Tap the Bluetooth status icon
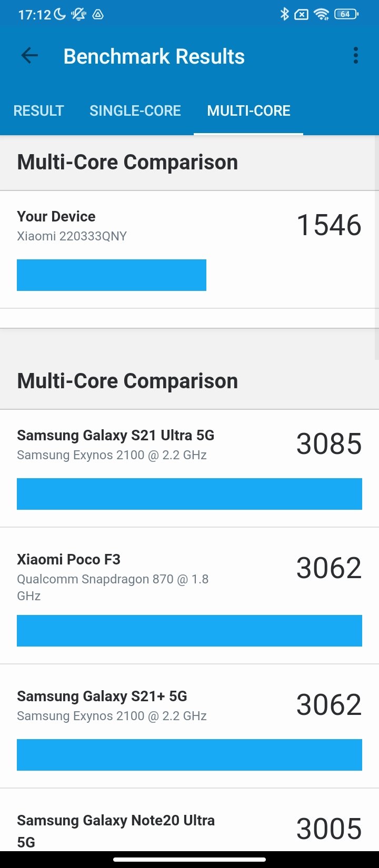The width and height of the screenshot is (379, 868). 284,14
